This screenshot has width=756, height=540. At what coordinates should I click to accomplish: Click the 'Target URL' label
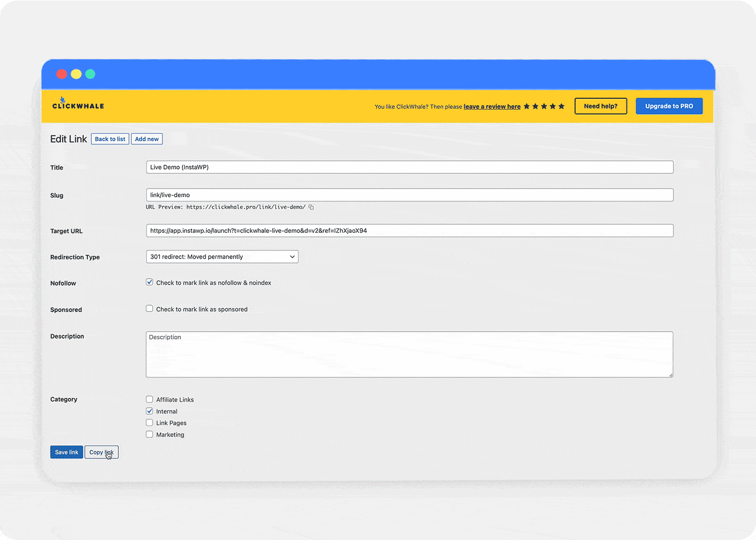66,231
